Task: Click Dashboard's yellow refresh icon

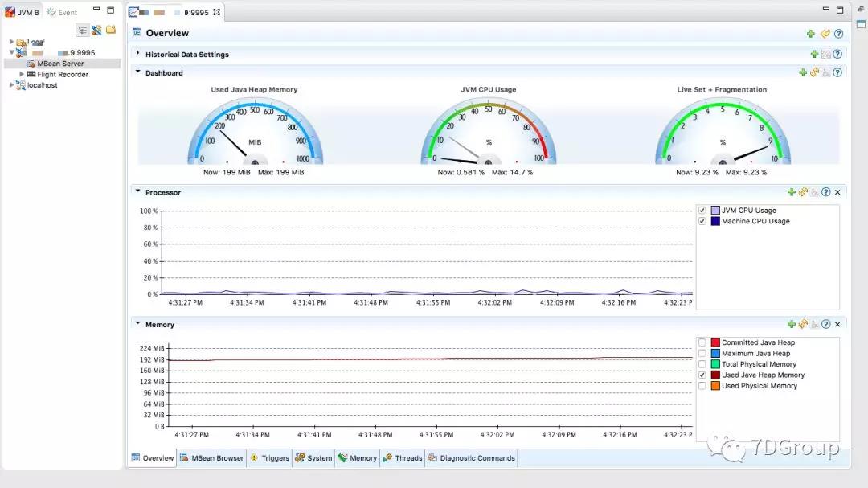Action: pos(814,72)
